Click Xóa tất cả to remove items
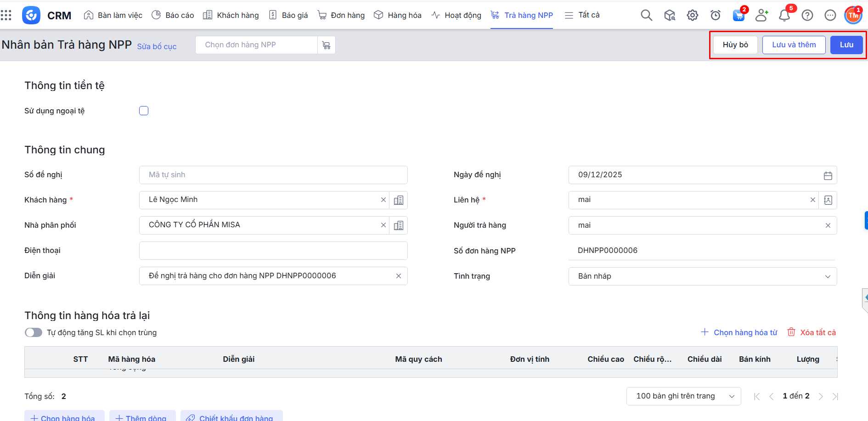This screenshot has height=421, width=868. pos(812,332)
